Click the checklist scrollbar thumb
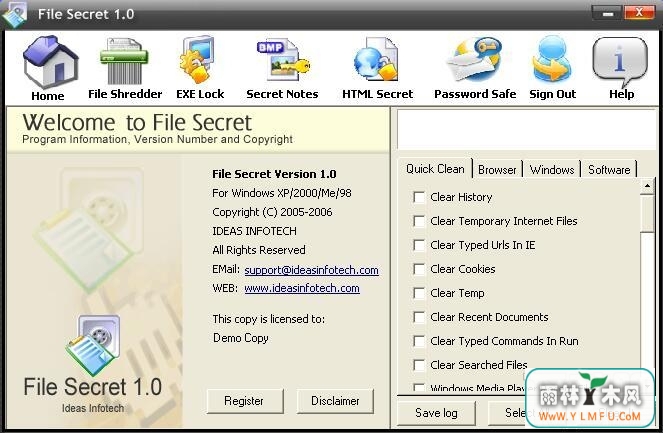This screenshot has height=433, width=663. (x=647, y=213)
